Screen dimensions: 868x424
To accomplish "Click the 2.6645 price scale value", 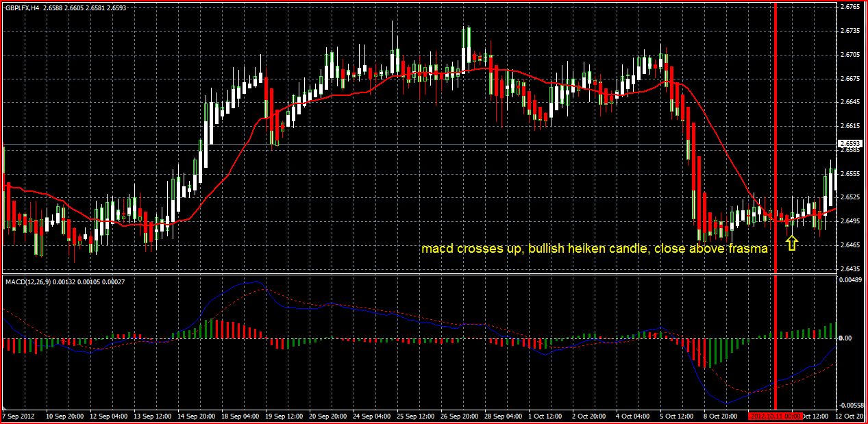I will point(851,102).
